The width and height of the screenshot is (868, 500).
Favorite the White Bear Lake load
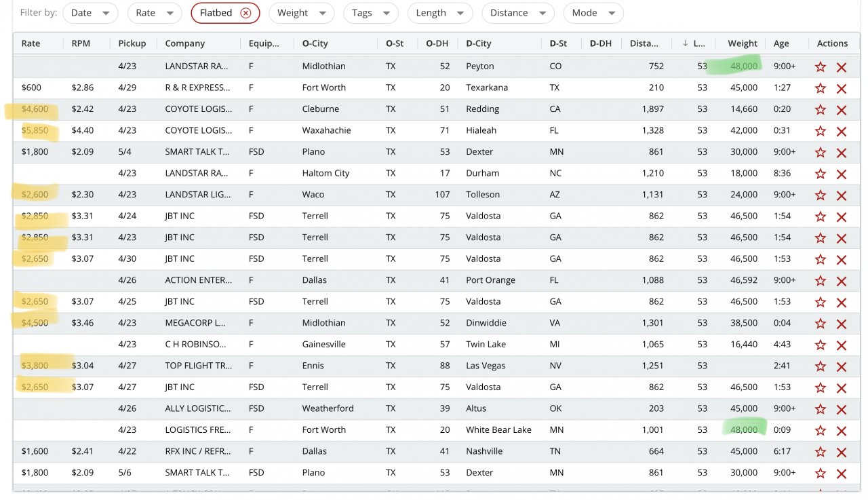coord(821,431)
